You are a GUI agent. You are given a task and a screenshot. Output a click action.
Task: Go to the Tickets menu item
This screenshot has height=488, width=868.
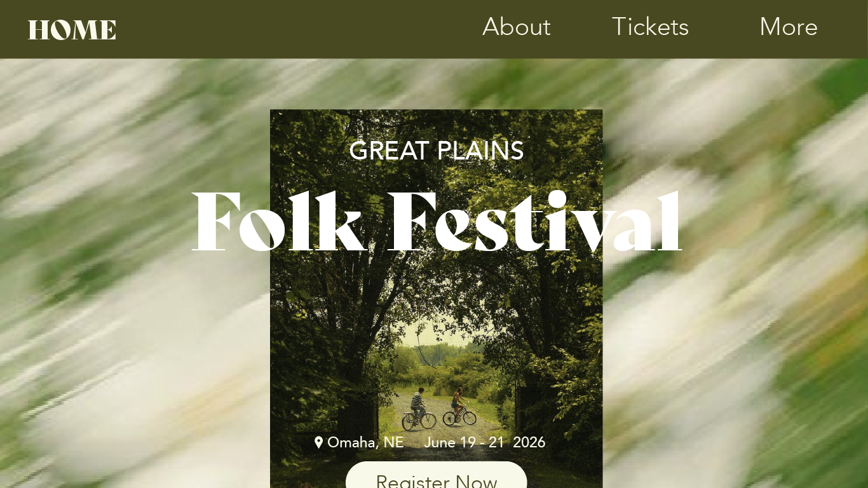pos(650,27)
